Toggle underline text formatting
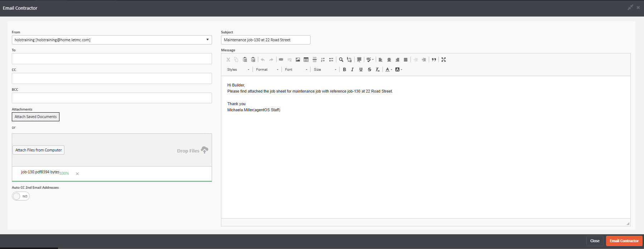 point(361,70)
